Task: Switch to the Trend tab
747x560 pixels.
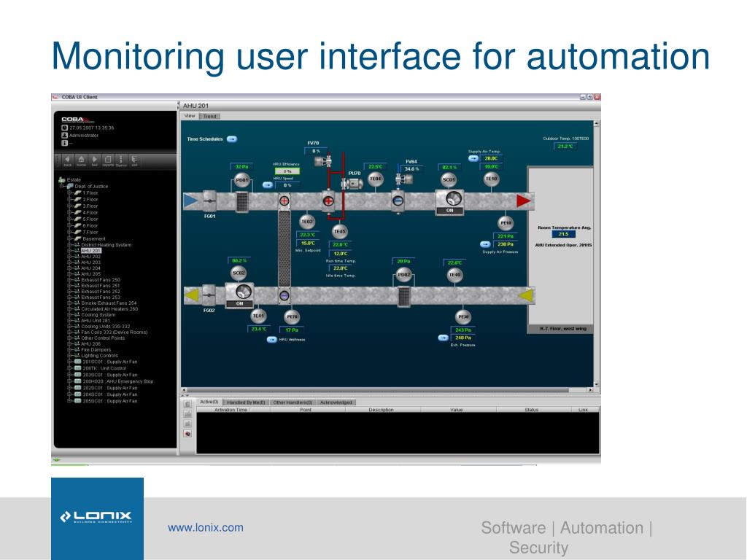Action: coord(209,116)
